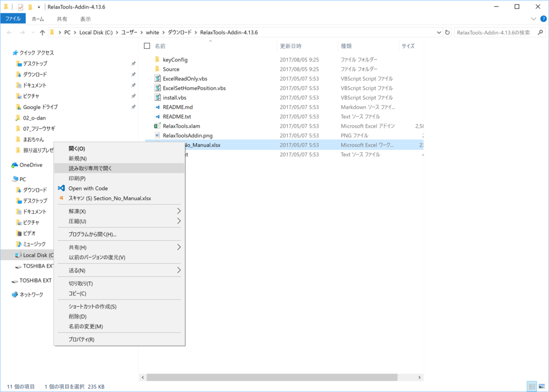Switch to details view icon
The image size is (549, 392).
(x=532, y=387)
